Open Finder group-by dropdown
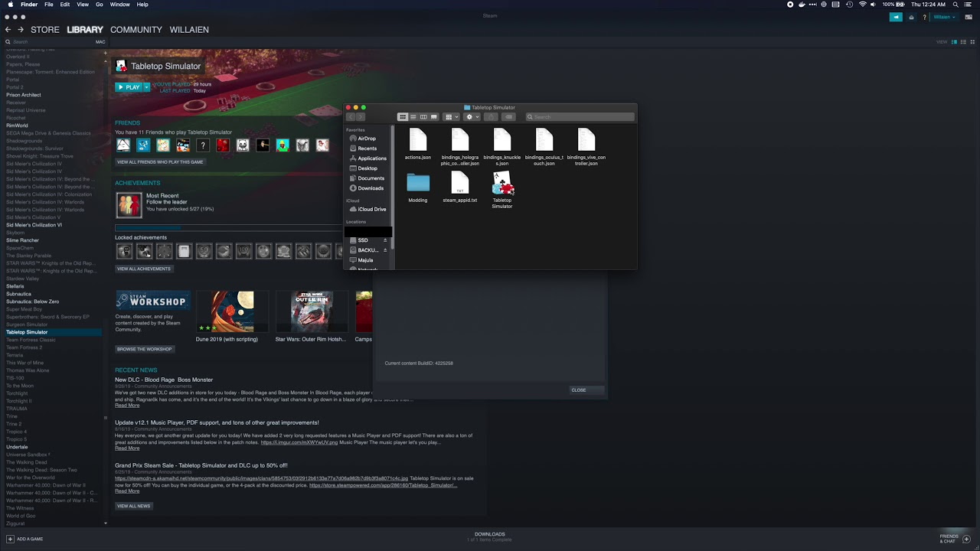 tap(451, 117)
